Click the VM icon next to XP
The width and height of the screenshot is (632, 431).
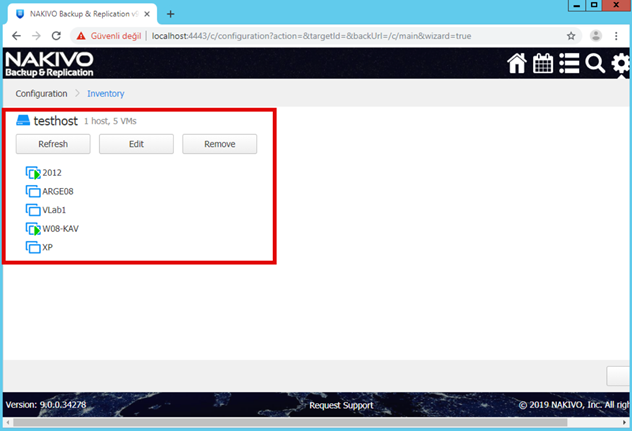pos(33,247)
